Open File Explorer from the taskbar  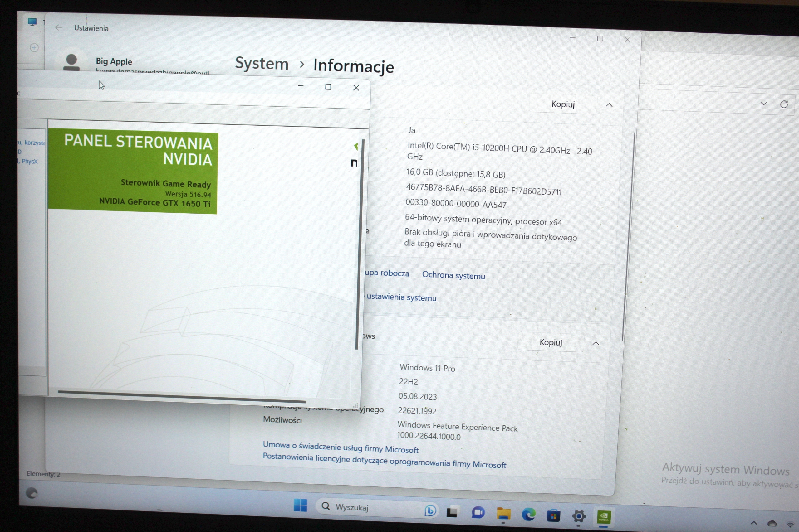pos(503,514)
